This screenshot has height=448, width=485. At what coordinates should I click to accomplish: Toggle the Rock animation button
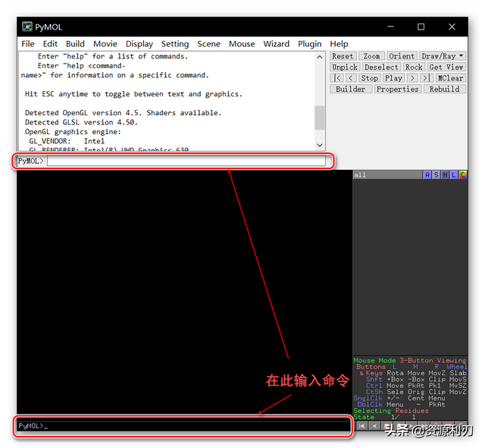[414, 67]
